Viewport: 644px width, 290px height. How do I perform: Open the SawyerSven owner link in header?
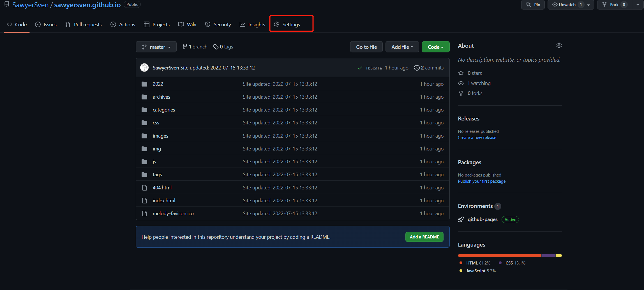coord(30,5)
